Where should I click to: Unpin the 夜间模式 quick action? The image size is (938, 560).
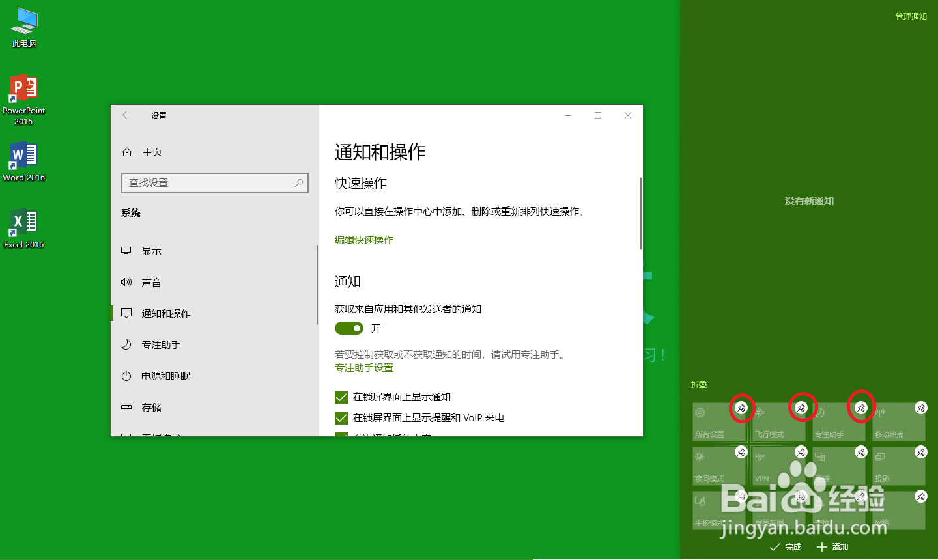click(x=741, y=452)
